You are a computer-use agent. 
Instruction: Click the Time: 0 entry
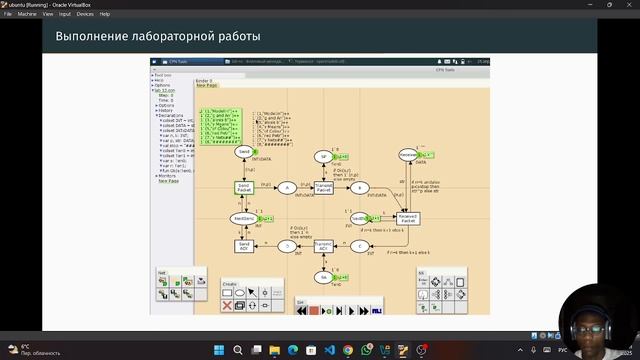[x=166, y=100]
